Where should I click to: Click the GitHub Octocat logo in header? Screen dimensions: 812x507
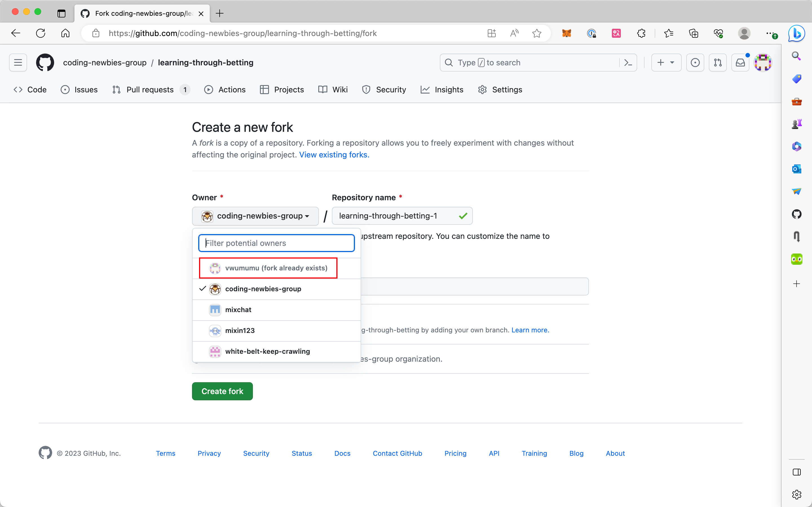pyautogui.click(x=45, y=62)
